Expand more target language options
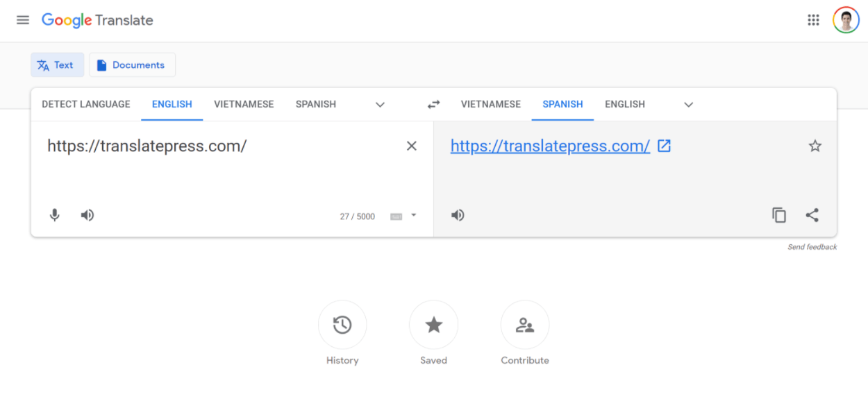This screenshot has width=868, height=417. (688, 104)
